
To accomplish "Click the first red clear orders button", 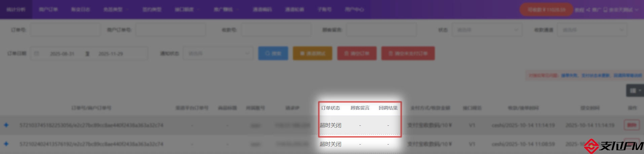I will coord(356,53).
